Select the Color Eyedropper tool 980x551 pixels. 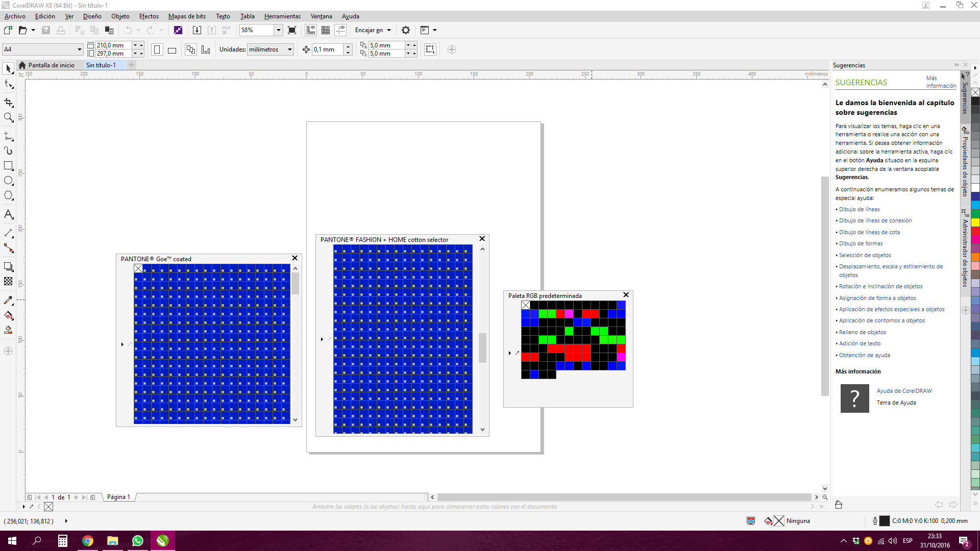[8, 300]
